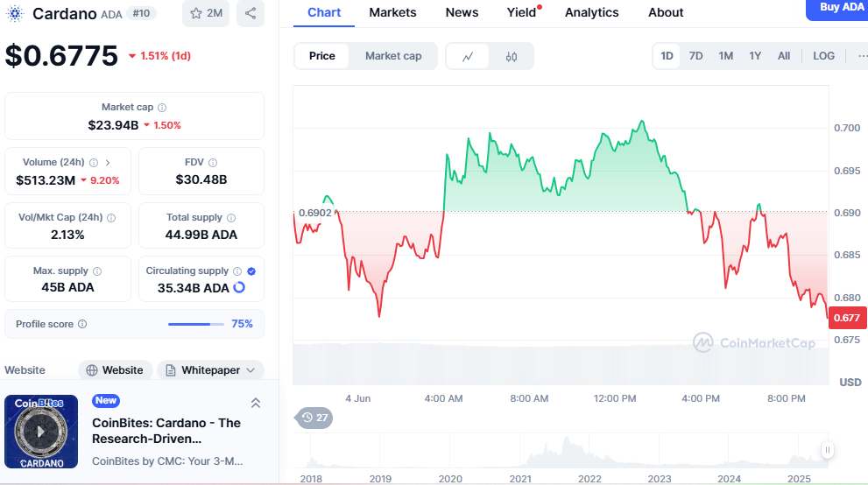
Task: Click the 2.13% Vol/Mkt Cap value
Action: (x=67, y=235)
